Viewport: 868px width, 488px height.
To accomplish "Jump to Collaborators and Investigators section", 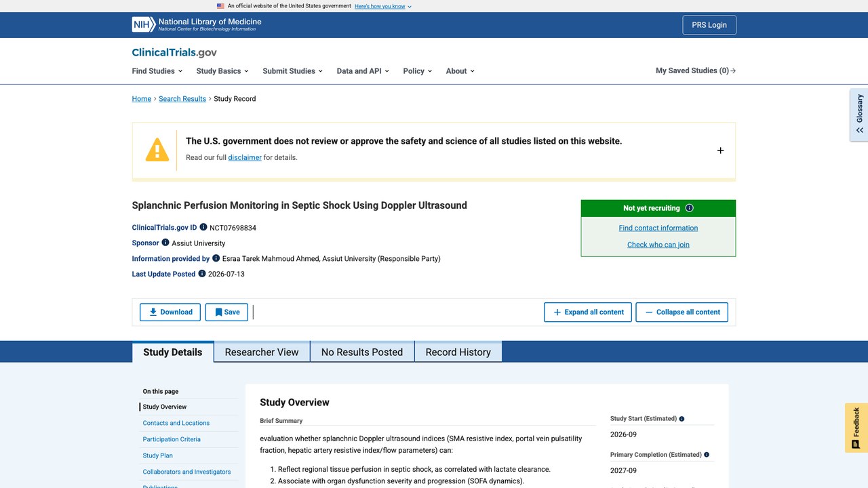I will tap(186, 472).
